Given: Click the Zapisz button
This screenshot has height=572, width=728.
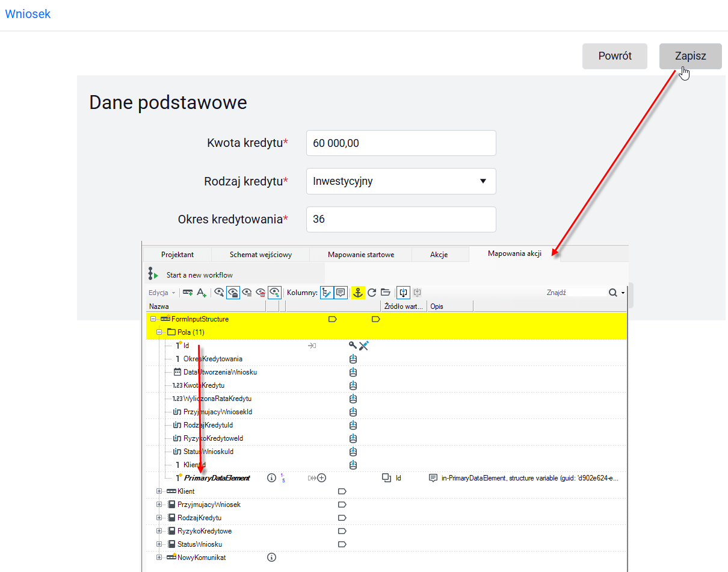Looking at the screenshot, I should (691, 56).
